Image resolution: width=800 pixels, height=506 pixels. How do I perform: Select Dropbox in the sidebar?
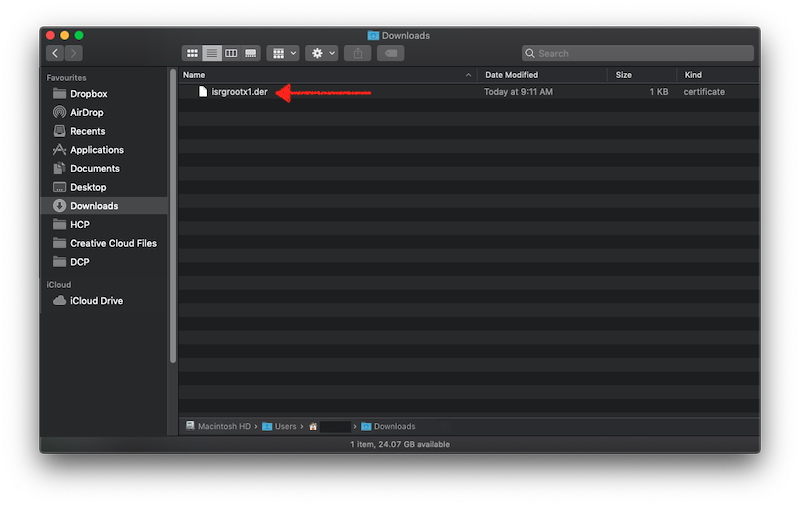[88, 94]
